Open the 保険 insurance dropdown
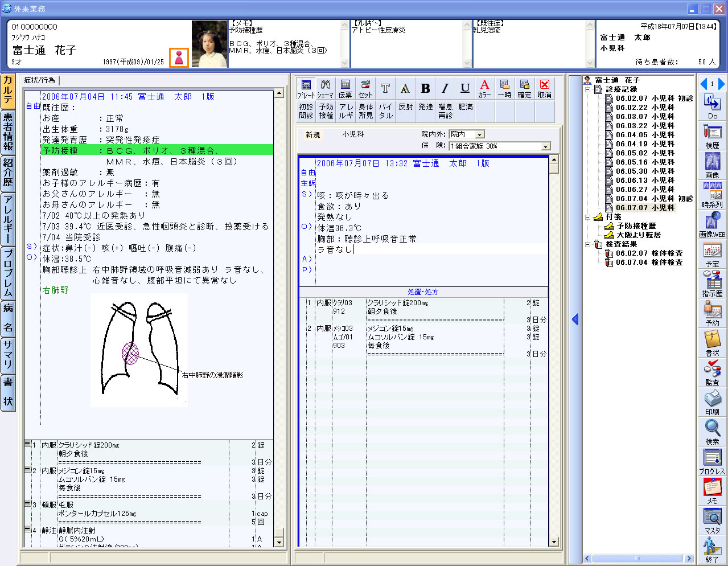This screenshot has width=728, height=566. (x=545, y=146)
